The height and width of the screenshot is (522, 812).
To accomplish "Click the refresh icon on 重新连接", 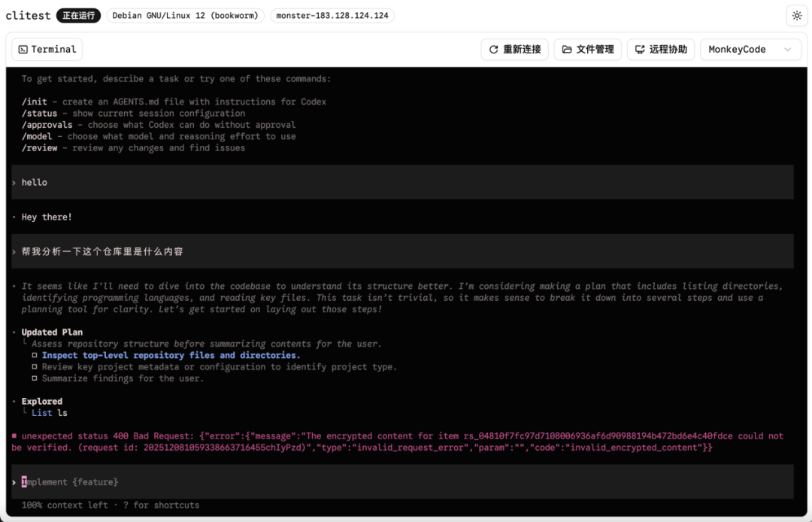I will pos(495,49).
